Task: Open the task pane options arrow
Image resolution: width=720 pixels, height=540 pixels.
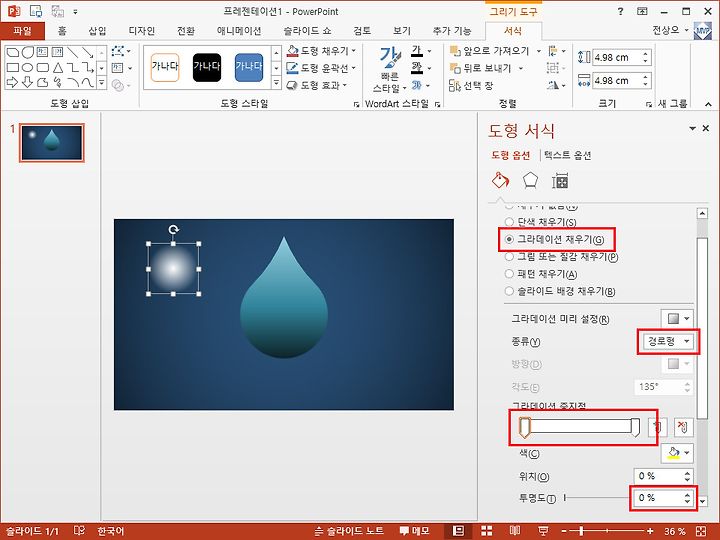Action: coord(692,129)
